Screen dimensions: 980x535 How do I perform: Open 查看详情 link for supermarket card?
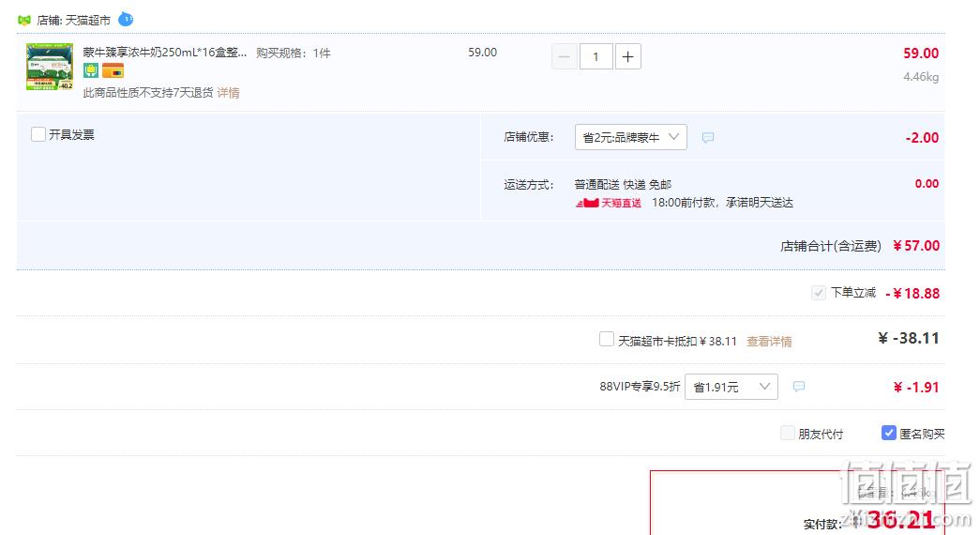[x=769, y=342]
